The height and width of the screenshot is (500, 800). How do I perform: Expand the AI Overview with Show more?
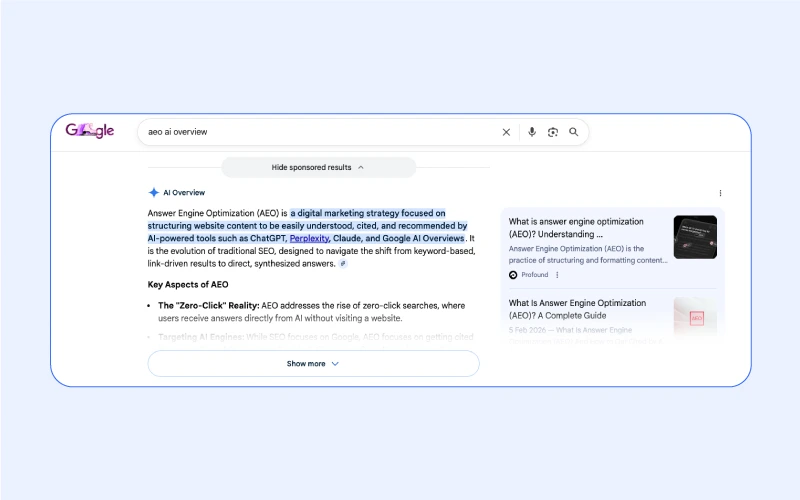[313, 364]
